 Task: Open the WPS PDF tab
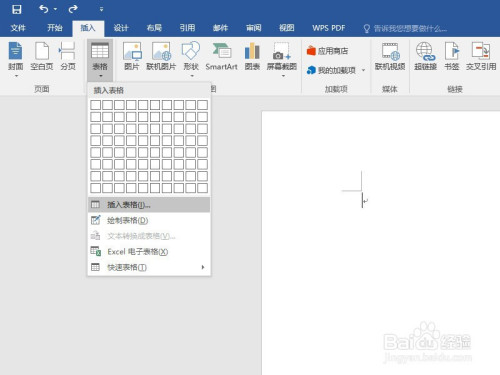pyautogui.click(x=329, y=28)
